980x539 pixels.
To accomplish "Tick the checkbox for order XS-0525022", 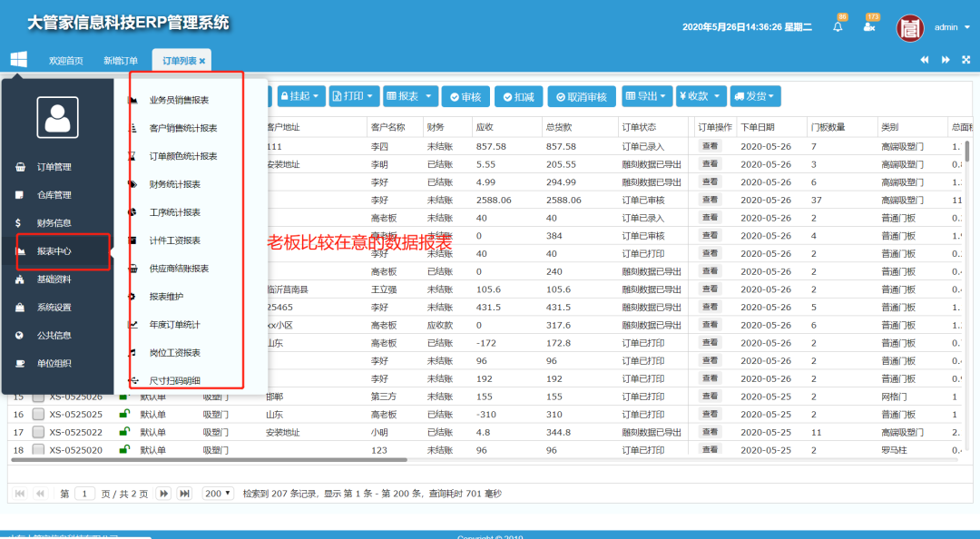I will (x=38, y=432).
